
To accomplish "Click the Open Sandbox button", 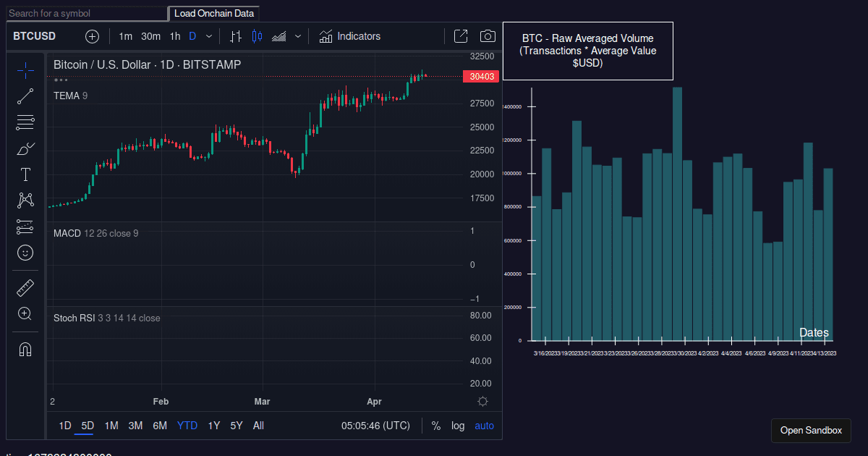I will coord(811,430).
